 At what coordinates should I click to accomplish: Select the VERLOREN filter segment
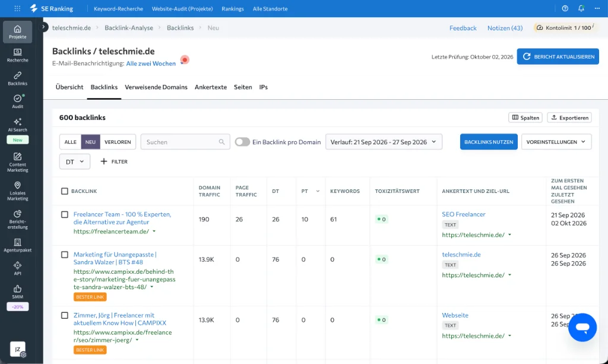pyautogui.click(x=118, y=142)
